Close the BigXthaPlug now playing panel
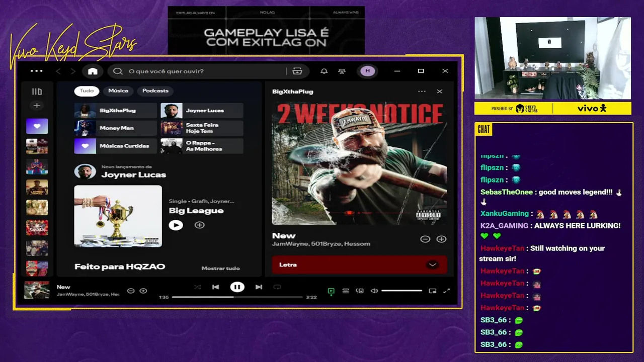The image size is (644, 362). 439,92
